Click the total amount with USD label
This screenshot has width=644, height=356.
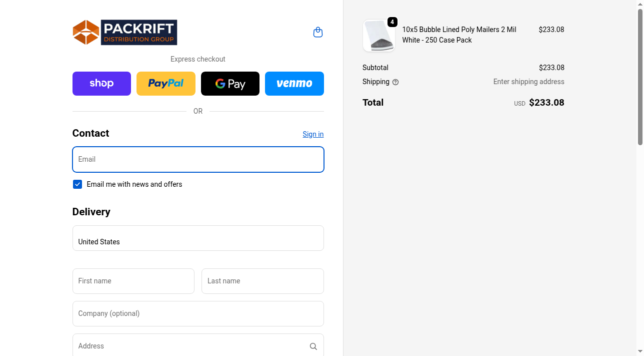[x=539, y=103]
